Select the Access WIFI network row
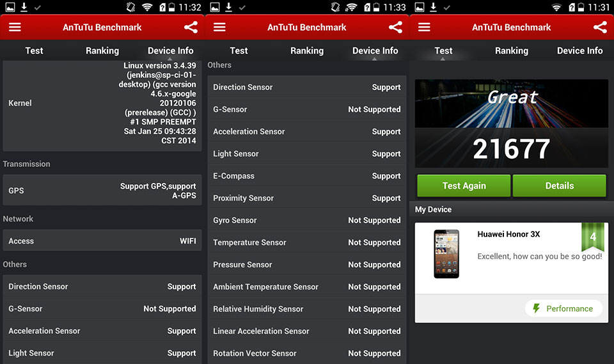Screen dimensions: 614x364 [102, 241]
